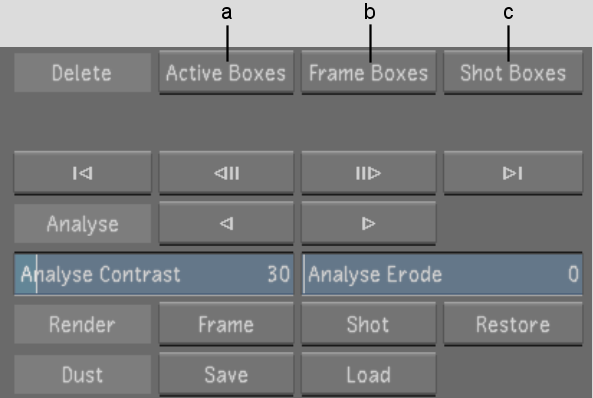The width and height of the screenshot is (593, 398).
Task: Render the current Frame
Action: pos(226,324)
